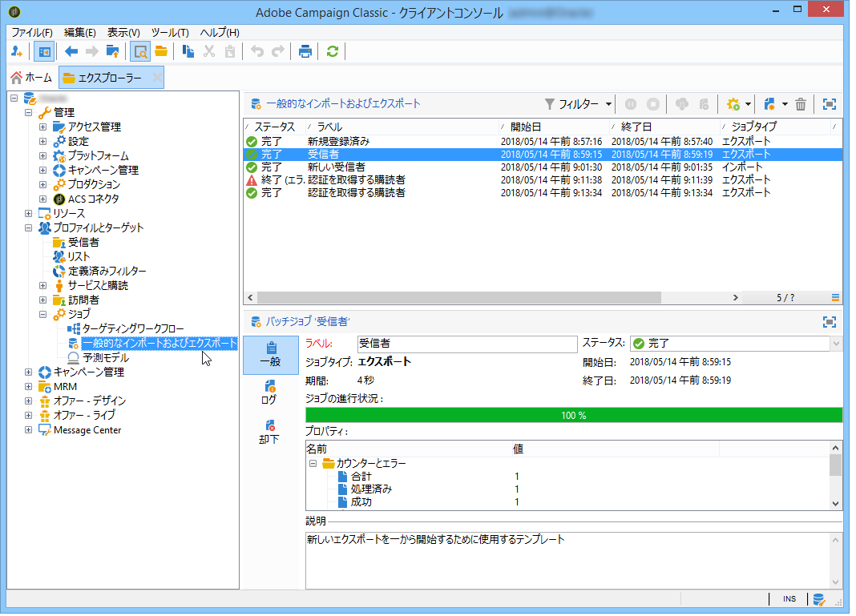The image size is (856, 616).
Task: Click the parent folder up-arrow icon
Action: pyautogui.click(x=112, y=52)
